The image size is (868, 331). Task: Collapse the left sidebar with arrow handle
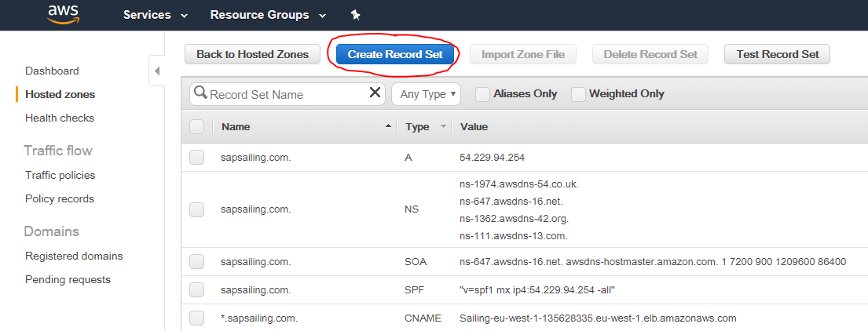coord(156,71)
